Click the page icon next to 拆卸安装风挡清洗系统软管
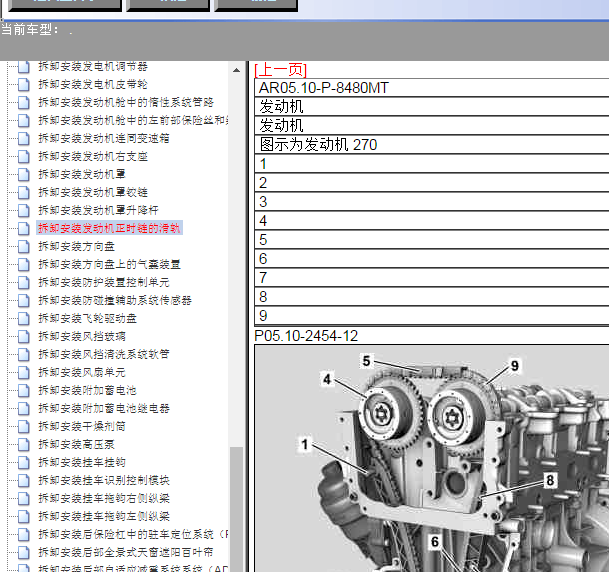The height and width of the screenshot is (572, 609). click(24, 354)
